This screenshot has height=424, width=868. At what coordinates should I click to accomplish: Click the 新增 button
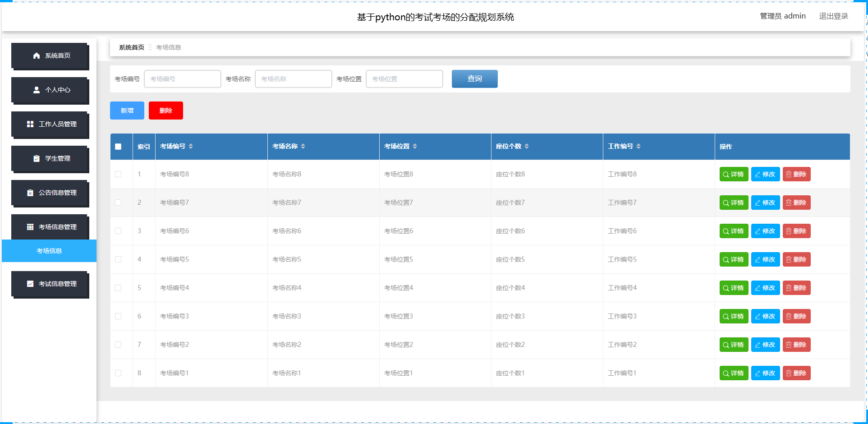(x=127, y=111)
